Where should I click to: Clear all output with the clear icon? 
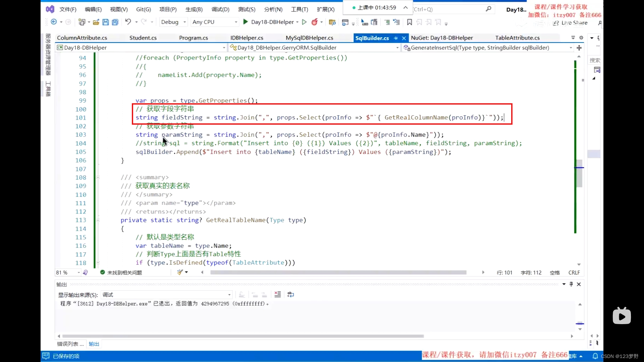click(277, 294)
